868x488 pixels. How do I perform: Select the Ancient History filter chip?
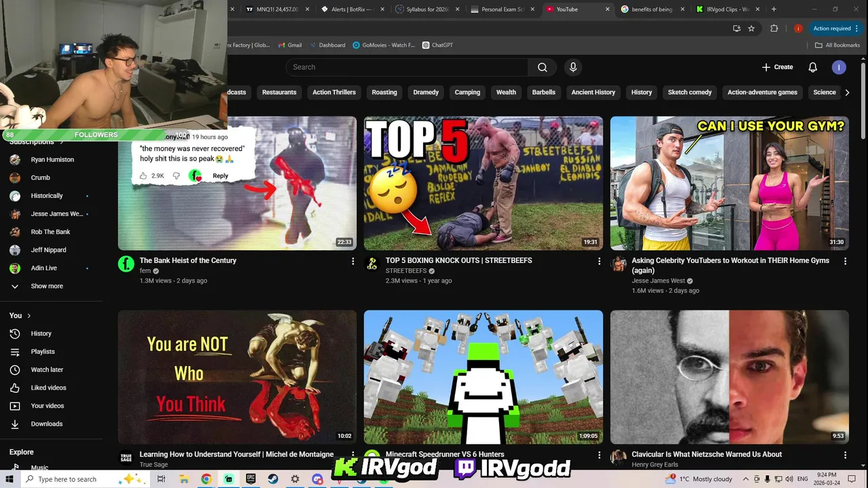coord(593,92)
